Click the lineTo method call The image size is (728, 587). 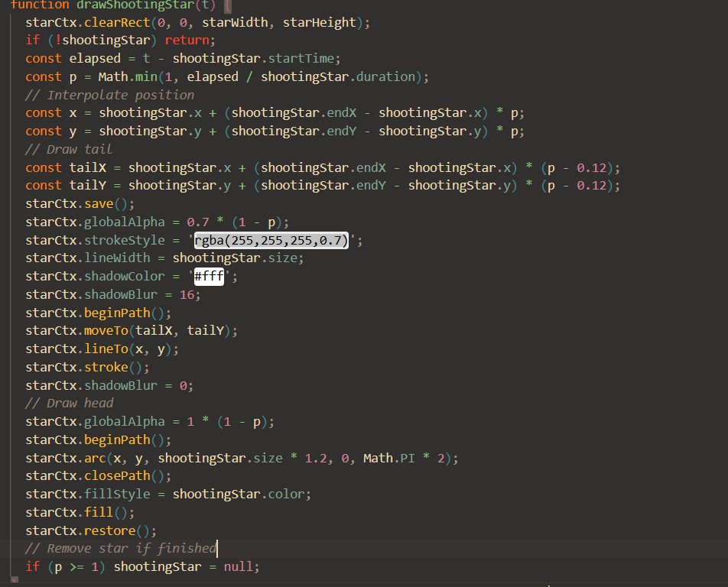click(x=106, y=349)
